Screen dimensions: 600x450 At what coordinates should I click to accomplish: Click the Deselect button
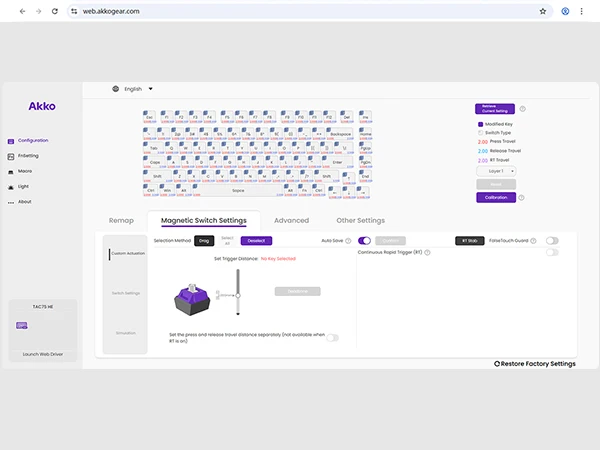pyautogui.click(x=256, y=241)
